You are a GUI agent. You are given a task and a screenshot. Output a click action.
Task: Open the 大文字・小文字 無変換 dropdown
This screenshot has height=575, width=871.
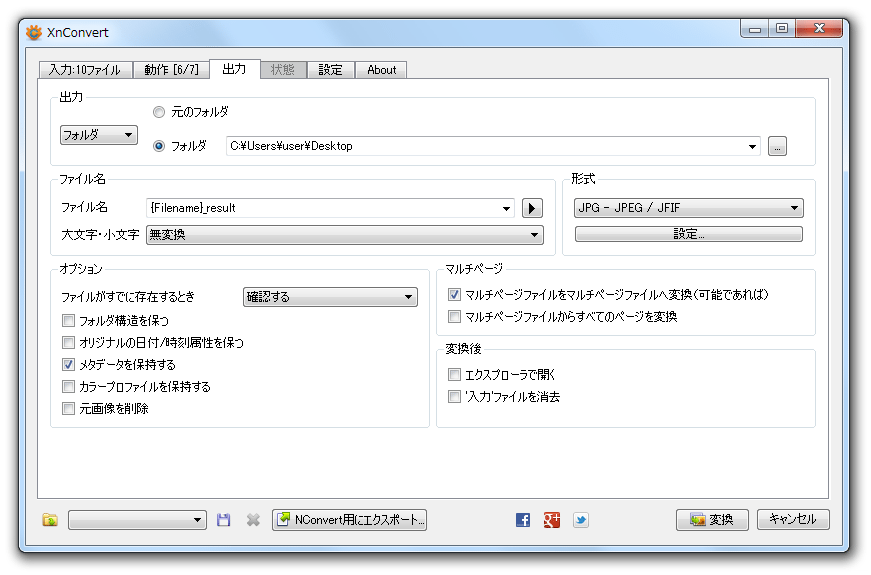(344, 235)
